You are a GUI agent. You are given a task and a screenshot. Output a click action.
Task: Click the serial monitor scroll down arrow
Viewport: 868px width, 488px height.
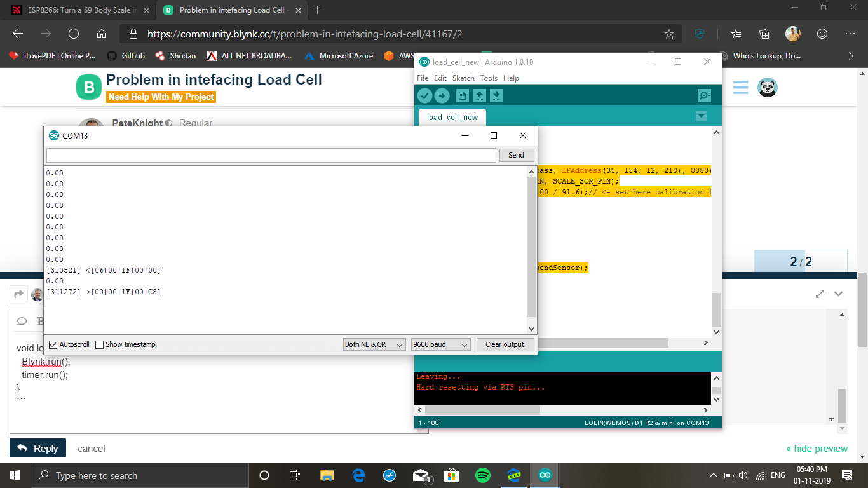532,329
